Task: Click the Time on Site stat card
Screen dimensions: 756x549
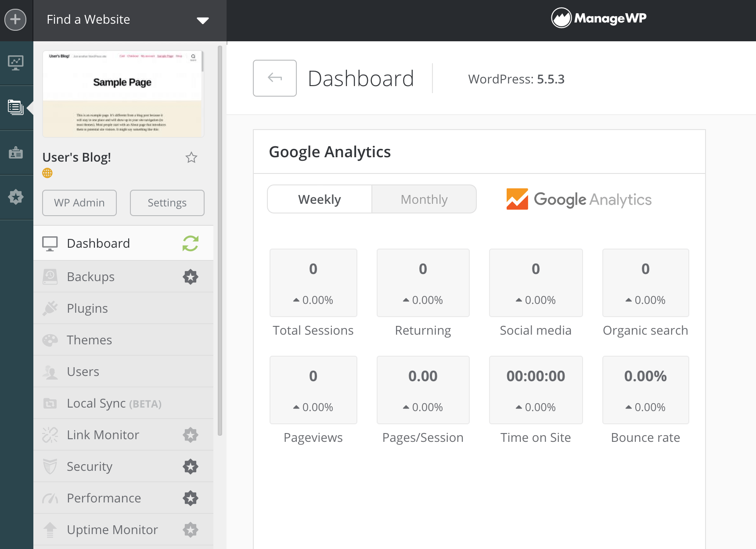Action: click(536, 390)
